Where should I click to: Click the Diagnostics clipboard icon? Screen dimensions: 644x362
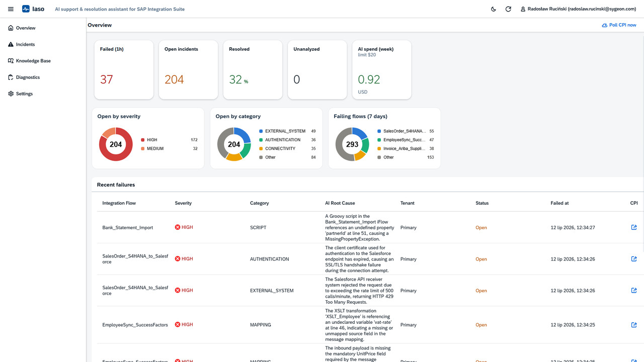(11, 77)
